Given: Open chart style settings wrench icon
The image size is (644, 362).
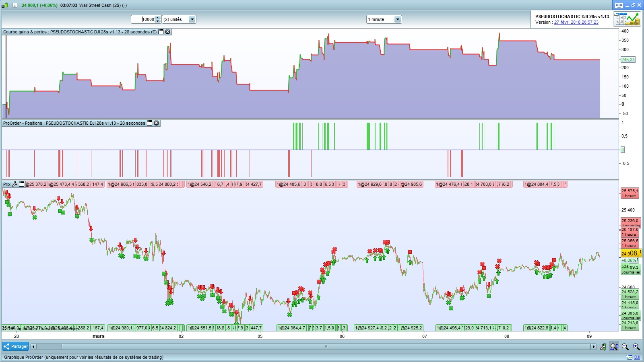Looking at the screenshot, I should pos(603,347).
